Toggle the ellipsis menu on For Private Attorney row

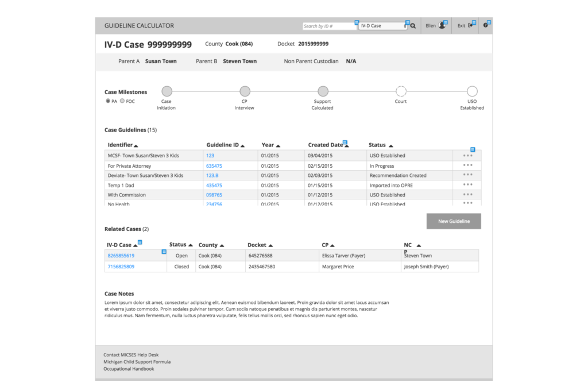click(467, 166)
